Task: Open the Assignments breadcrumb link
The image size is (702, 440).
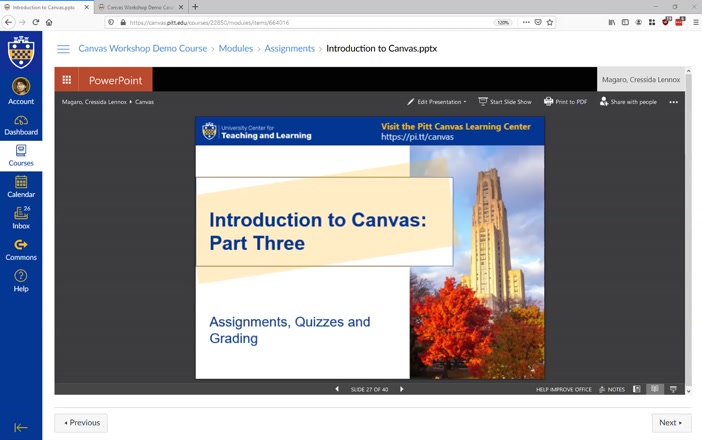Action: [290, 48]
